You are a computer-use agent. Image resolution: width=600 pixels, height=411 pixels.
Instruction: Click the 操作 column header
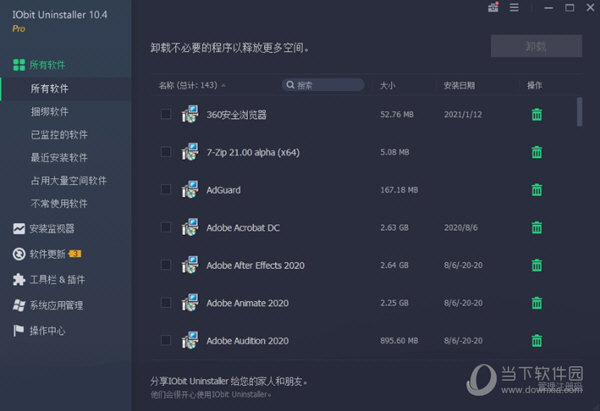535,85
